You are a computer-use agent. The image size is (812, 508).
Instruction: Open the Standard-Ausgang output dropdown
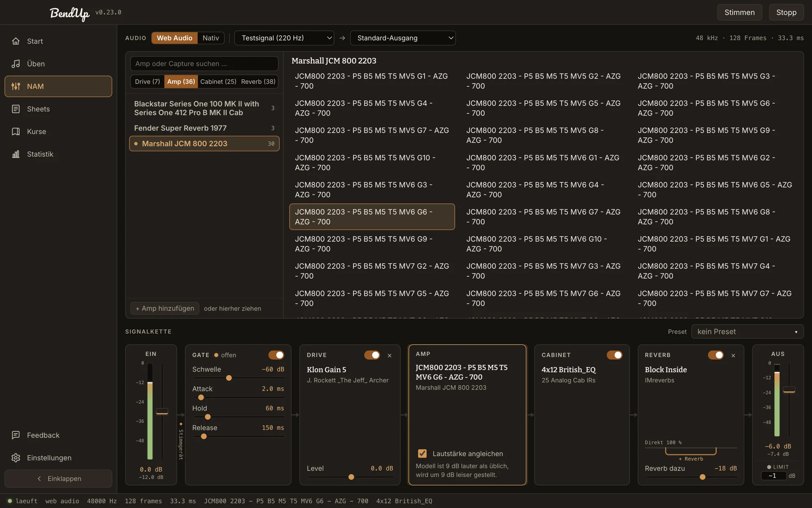403,38
